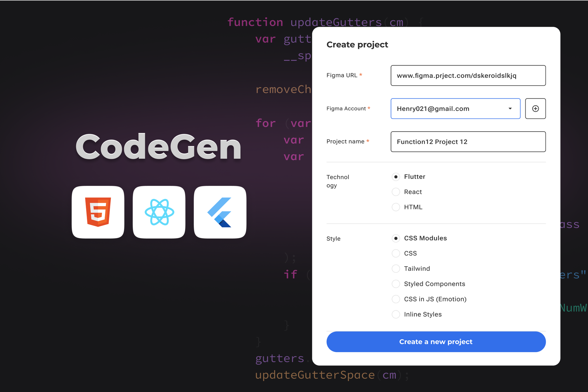Click the Flutter logo icon
The image size is (588, 392).
[220, 212]
